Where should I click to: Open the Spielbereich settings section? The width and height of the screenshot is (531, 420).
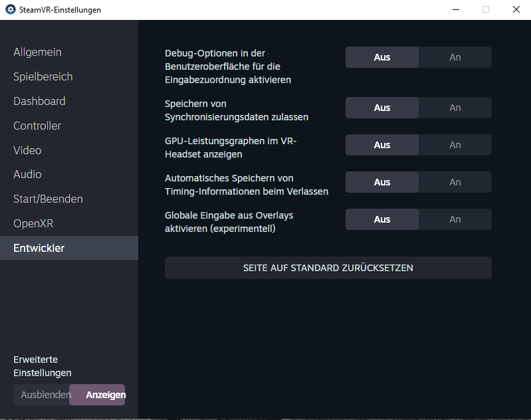point(43,76)
